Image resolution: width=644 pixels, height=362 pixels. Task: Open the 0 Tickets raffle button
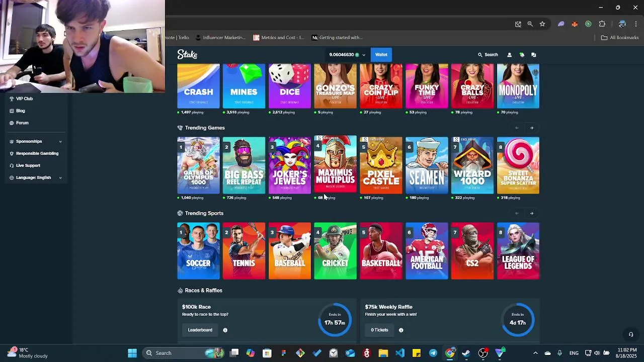379,330
